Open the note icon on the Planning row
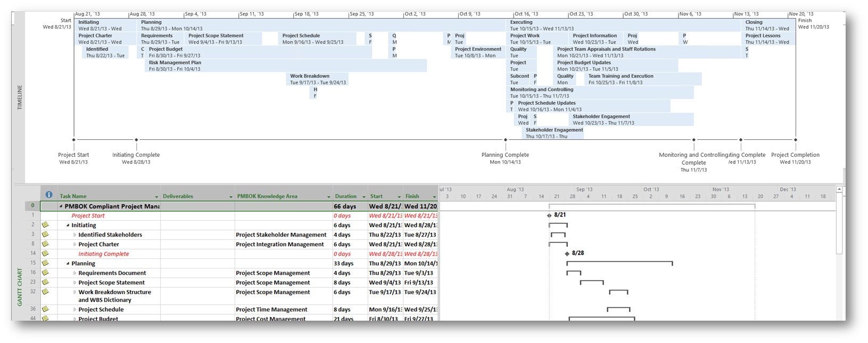Viewport: 868px width, 343px height. [45, 263]
